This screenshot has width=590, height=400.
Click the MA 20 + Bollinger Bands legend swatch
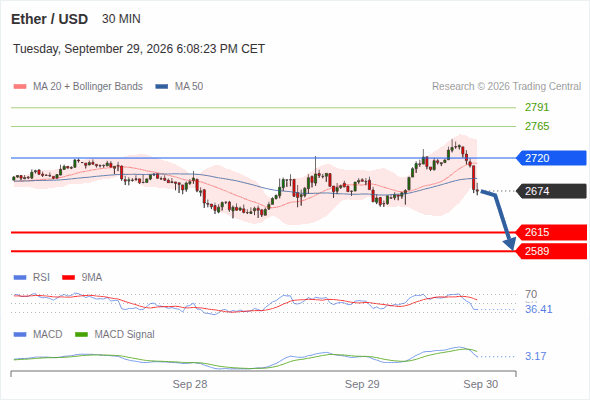pos(20,87)
